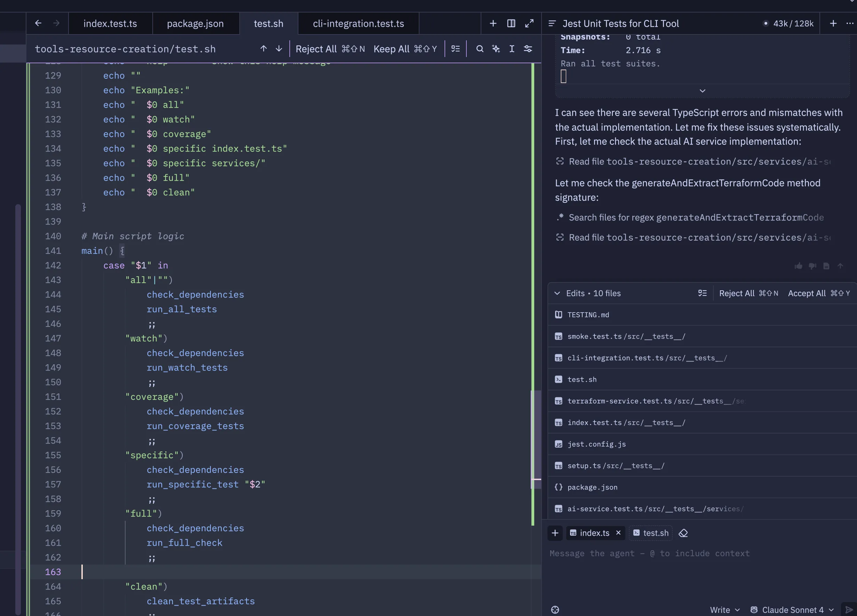Screen dimensions: 857x616
Task: Open TESTING.md in the edits list
Action: 702,315
